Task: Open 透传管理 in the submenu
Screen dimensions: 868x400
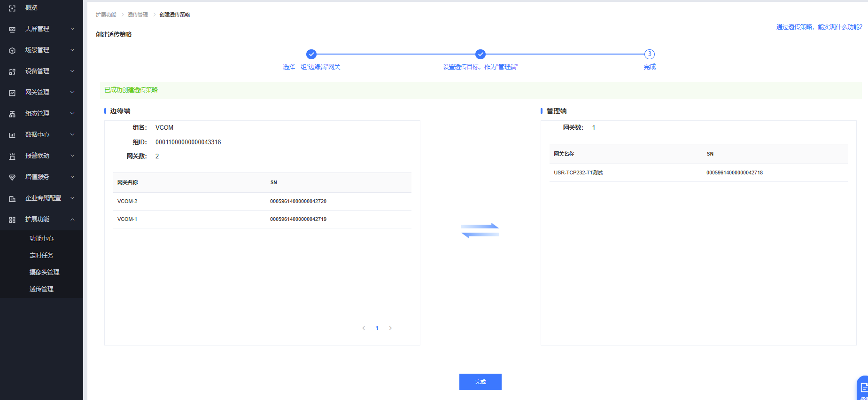Action: tap(41, 289)
